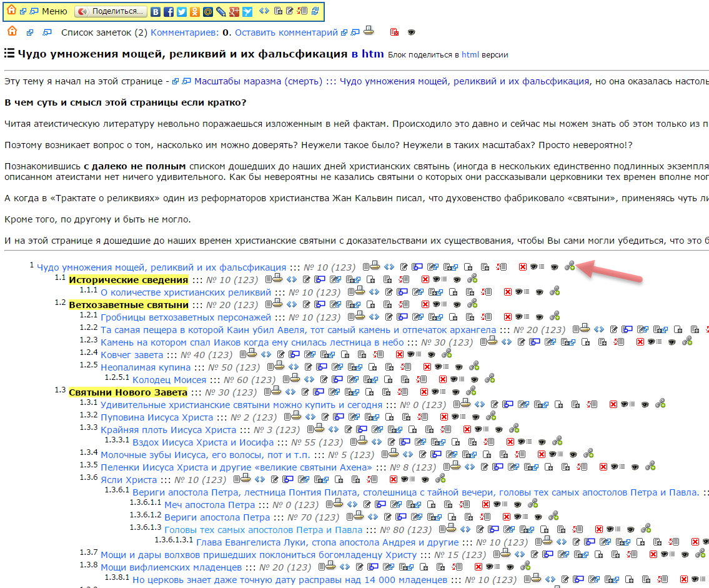Share to Odnoklassniki with the orange icon
Viewport: 709px width, 588px height.
195,12
